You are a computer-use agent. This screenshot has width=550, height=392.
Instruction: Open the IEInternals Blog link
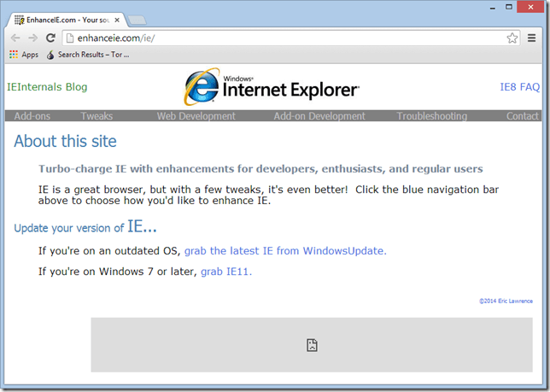pos(47,86)
